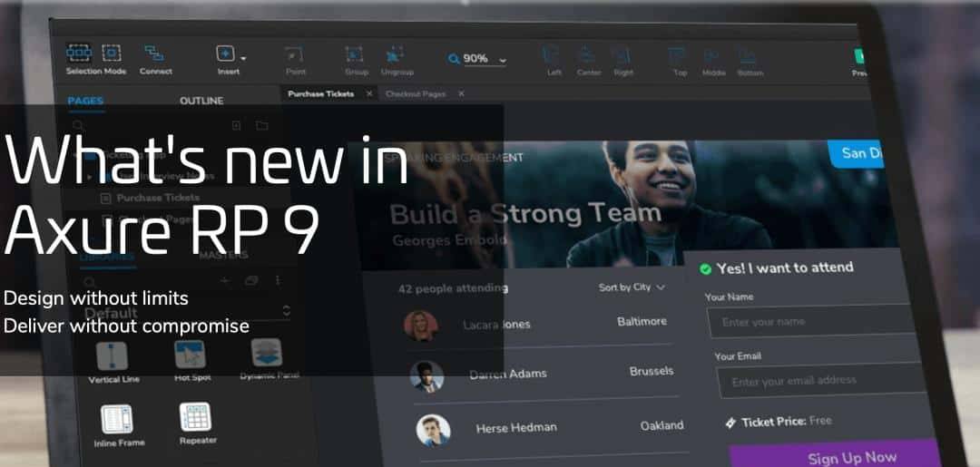Close the Purchase Tickets tab

[x=368, y=93]
